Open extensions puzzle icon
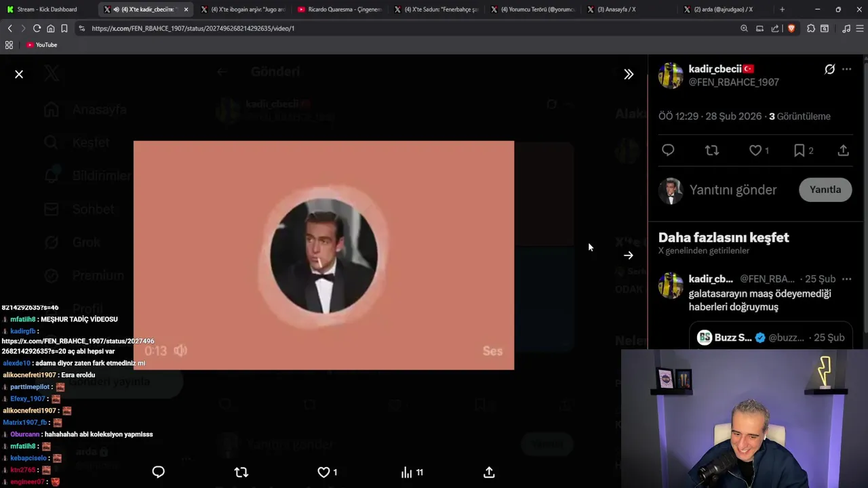Image resolution: width=868 pixels, height=488 pixels. point(810,28)
